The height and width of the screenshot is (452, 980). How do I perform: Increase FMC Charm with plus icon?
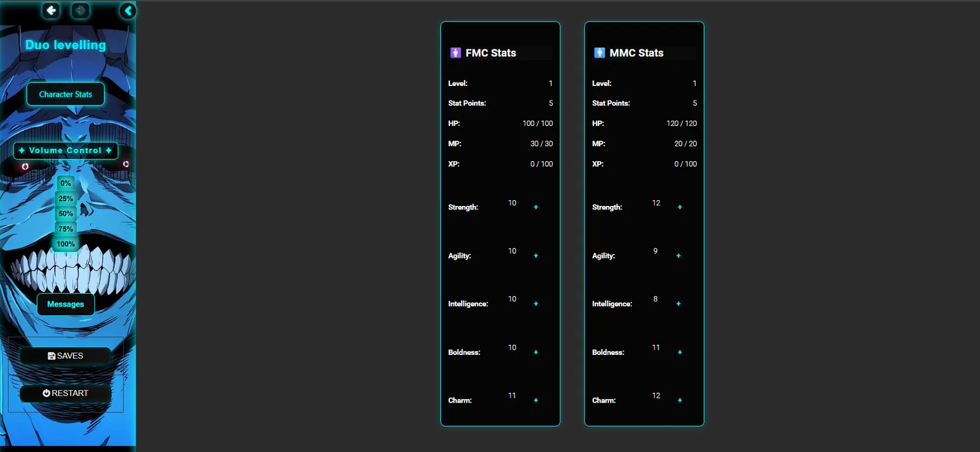point(536,400)
